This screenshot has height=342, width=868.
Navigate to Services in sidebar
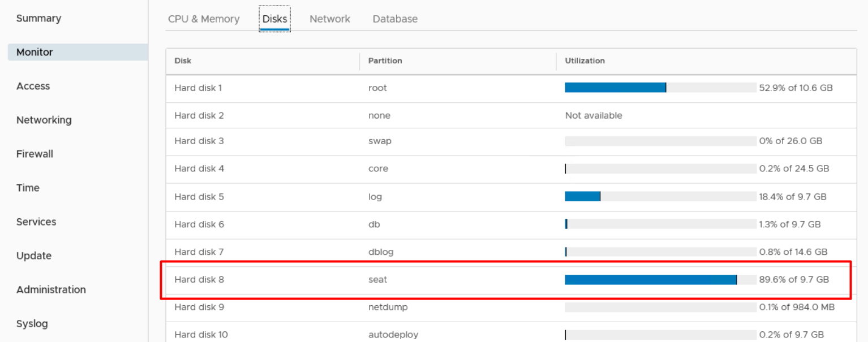tap(36, 222)
